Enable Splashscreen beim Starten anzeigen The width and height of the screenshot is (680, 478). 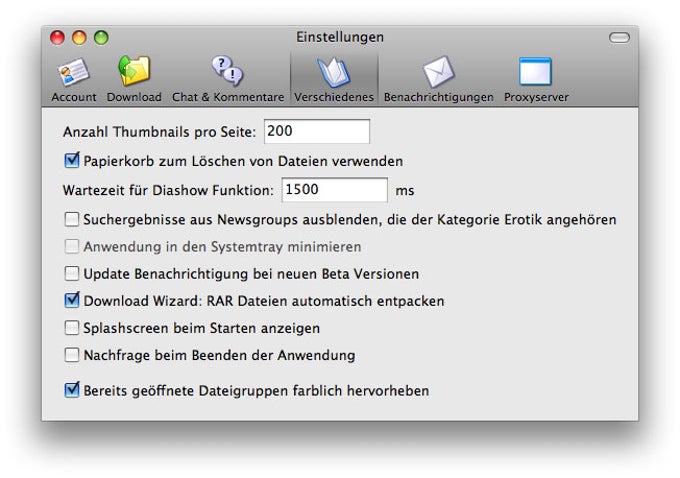tap(72, 328)
